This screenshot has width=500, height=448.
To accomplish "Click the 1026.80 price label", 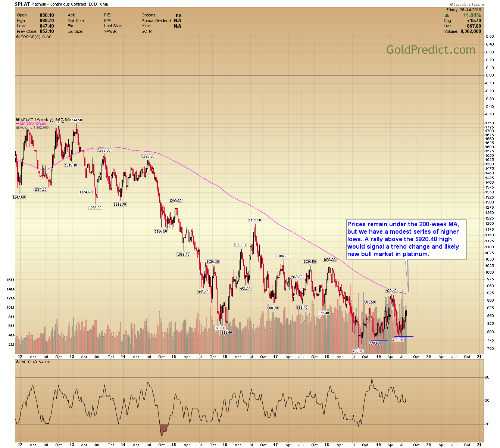I will point(213,261).
